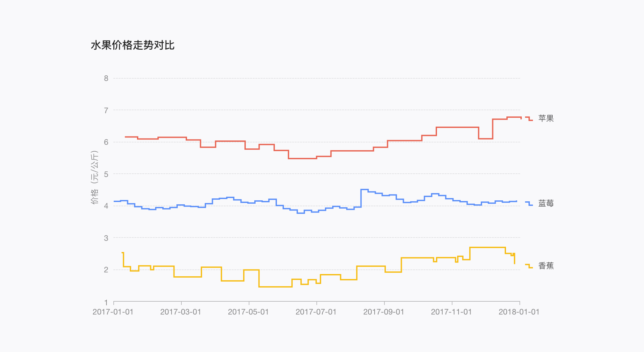The height and width of the screenshot is (352, 644).
Task: Click the 2017-05-01 x-axis label
Action: tap(248, 312)
